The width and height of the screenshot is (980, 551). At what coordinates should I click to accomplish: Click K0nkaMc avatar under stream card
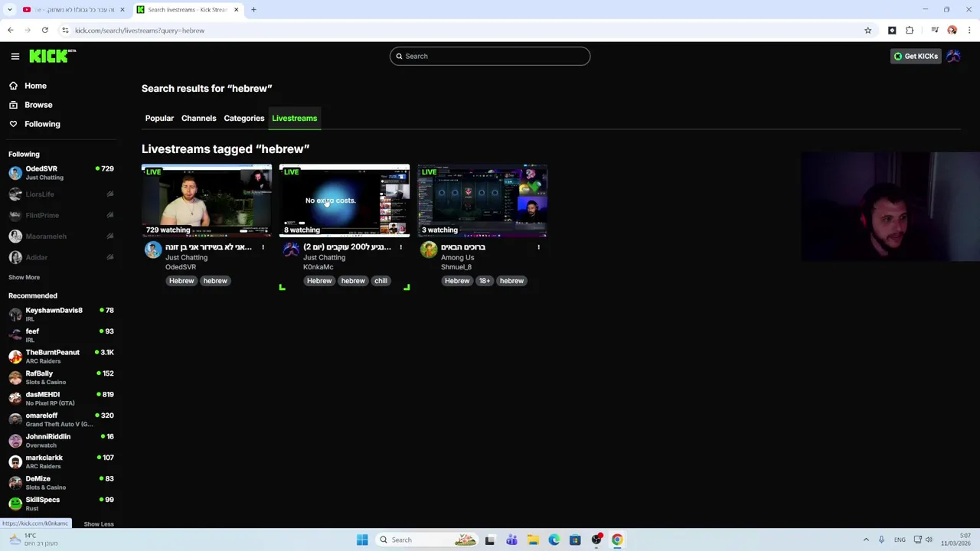pos(291,249)
